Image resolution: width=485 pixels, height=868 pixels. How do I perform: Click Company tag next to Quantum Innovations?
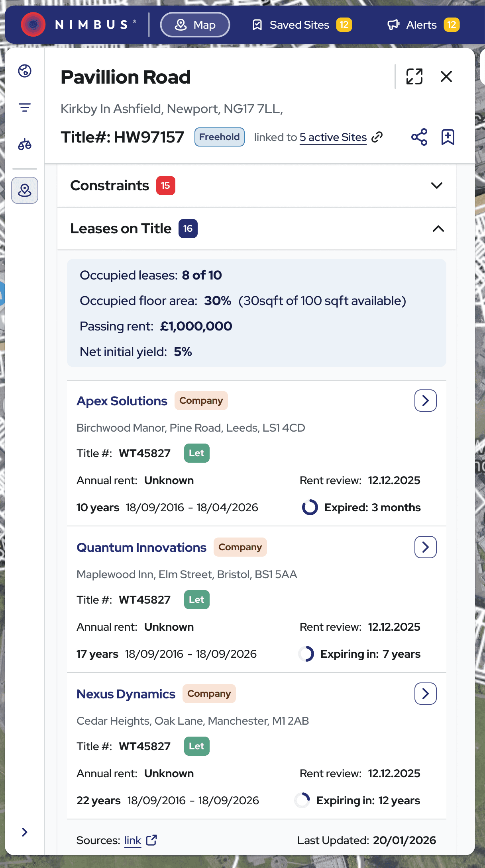(x=240, y=547)
